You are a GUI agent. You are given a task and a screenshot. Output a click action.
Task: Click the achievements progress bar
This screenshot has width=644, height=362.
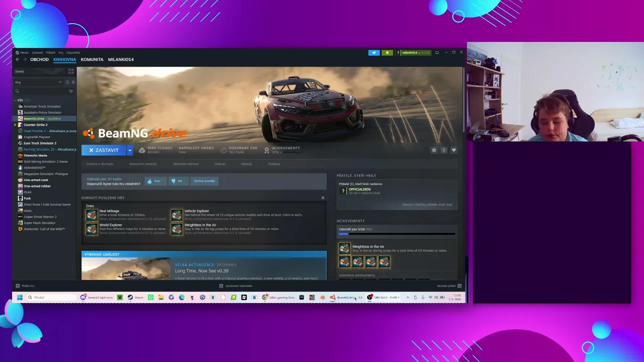pos(397,234)
